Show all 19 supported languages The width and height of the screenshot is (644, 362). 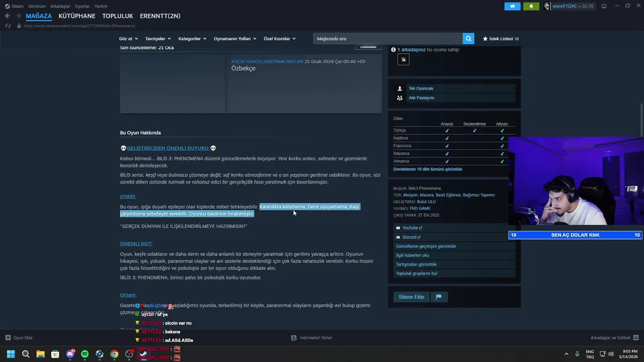click(x=428, y=169)
